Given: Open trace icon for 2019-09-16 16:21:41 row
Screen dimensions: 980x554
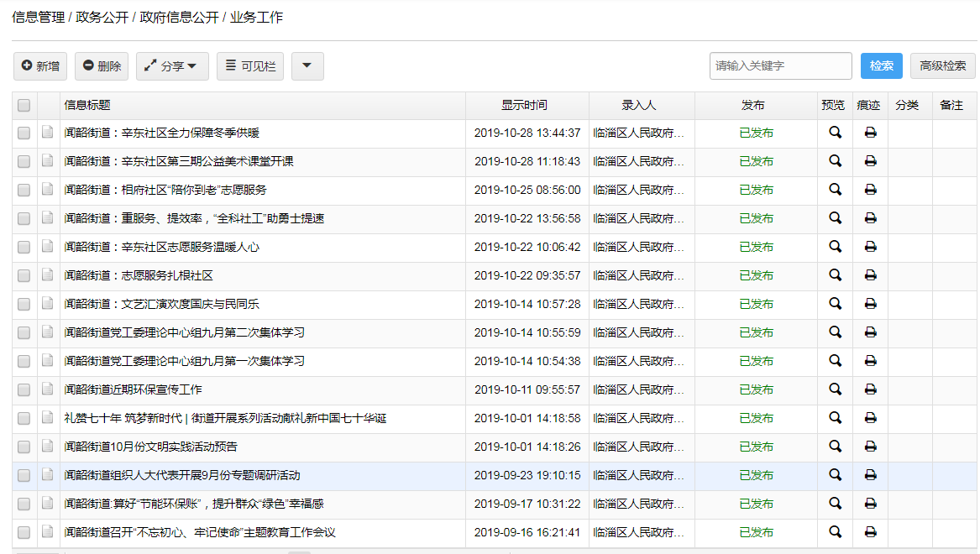Looking at the screenshot, I should (x=870, y=532).
